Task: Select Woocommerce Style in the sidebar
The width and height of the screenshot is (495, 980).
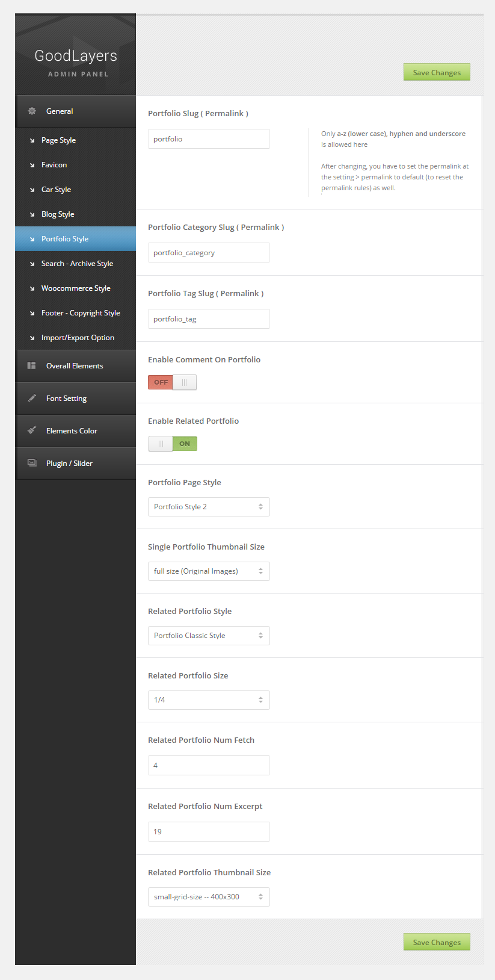Action: coord(76,288)
